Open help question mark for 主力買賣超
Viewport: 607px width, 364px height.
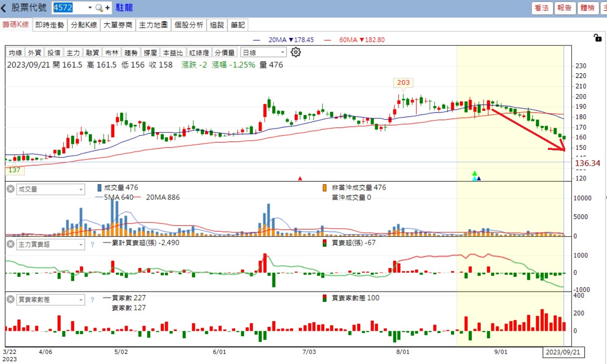pos(92,244)
